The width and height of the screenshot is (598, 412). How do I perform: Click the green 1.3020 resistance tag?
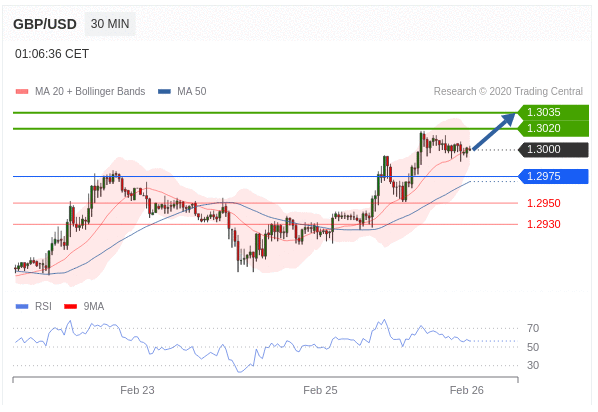pos(553,129)
